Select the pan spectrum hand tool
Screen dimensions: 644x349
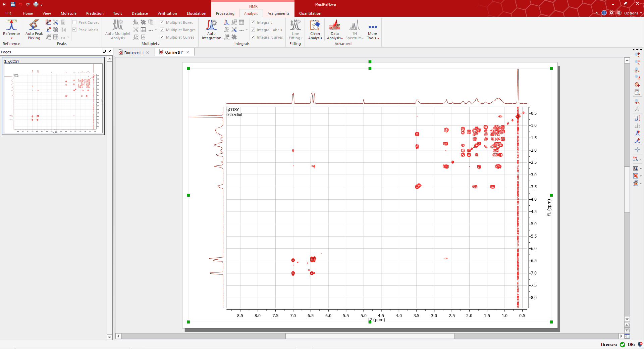point(637,85)
